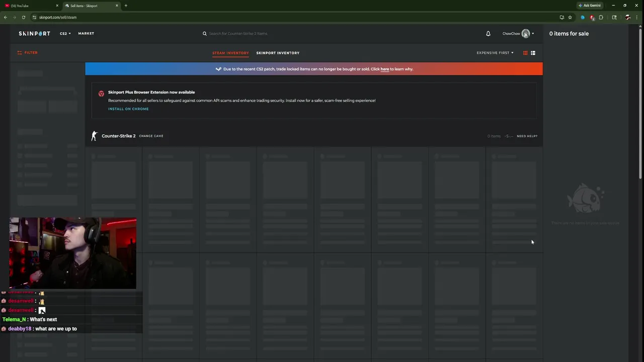Screen dimensions: 644x362
Task: Open the notifications bell icon
Action: coord(488,34)
